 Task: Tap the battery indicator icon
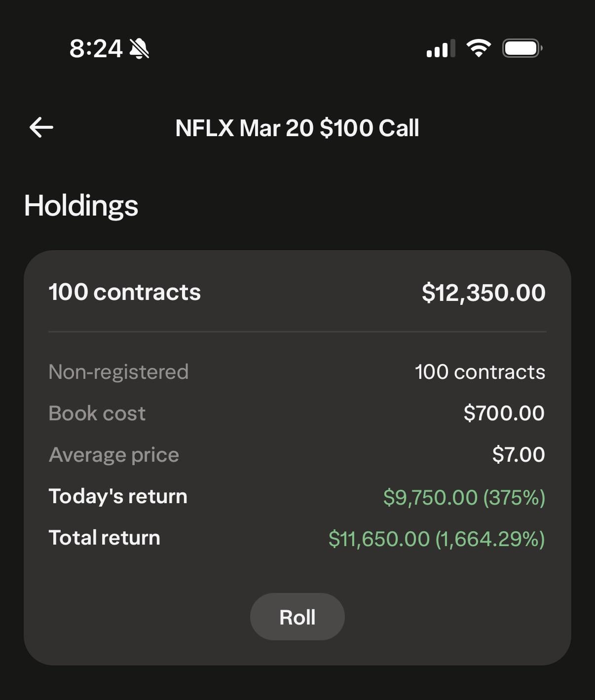[522, 48]
